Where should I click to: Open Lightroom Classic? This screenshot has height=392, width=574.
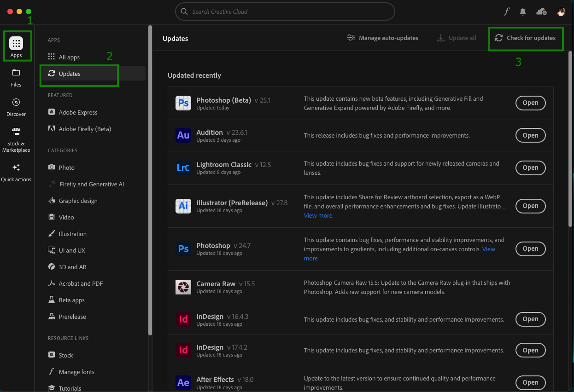point(530,167)
